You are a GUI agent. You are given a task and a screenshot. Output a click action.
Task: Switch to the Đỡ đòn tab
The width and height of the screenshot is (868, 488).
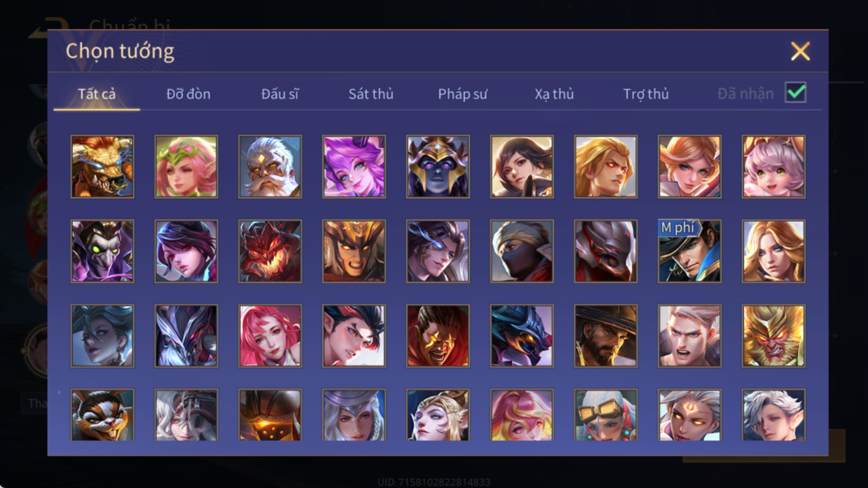[188, 94]
